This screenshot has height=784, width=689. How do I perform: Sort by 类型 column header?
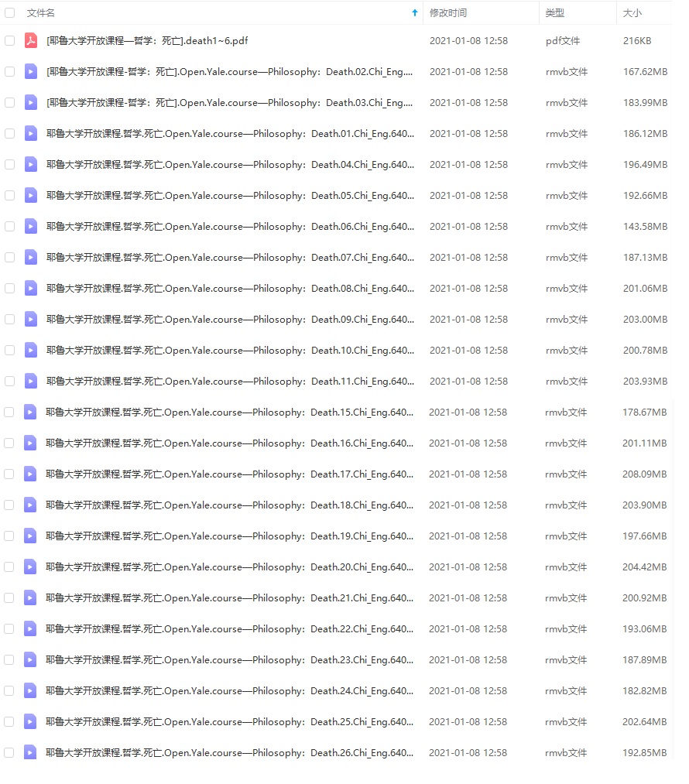[554, 13]
